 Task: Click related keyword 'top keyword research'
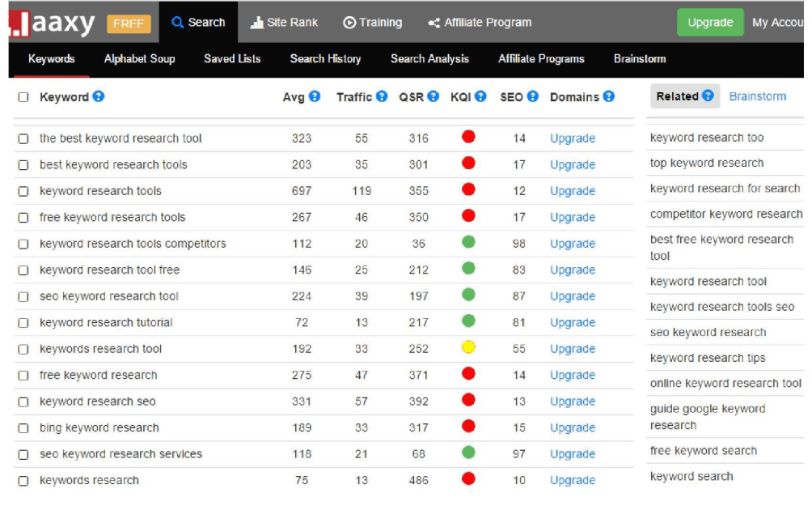pos(707,164)
